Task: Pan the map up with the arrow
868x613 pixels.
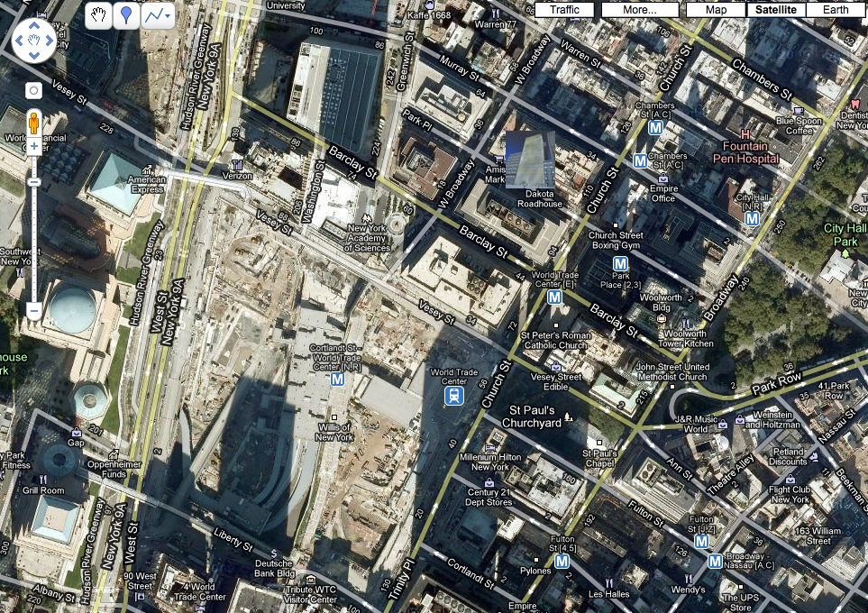Action: (x=34, y=25)
